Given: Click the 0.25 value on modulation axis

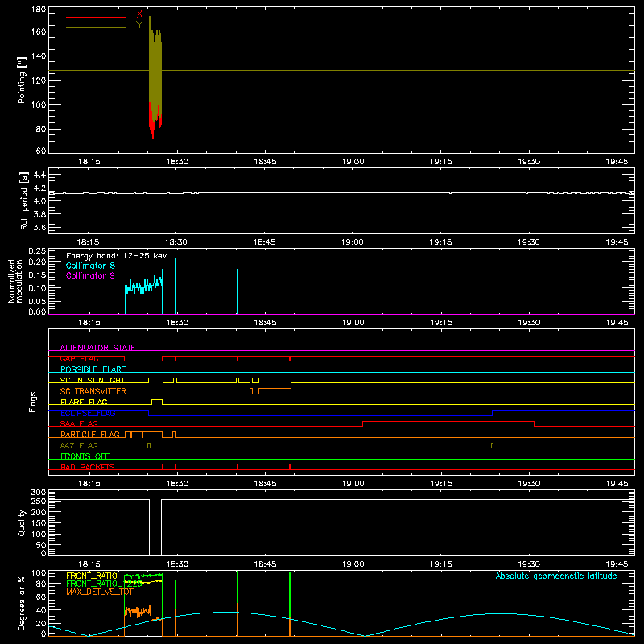Looking at the screenshot, I should 38,251.
